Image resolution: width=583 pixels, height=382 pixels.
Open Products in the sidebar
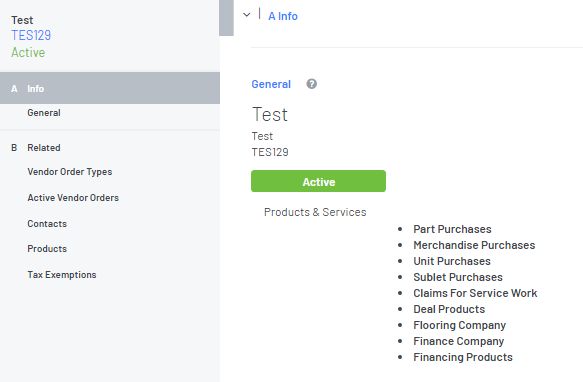(x=47, y=249)
